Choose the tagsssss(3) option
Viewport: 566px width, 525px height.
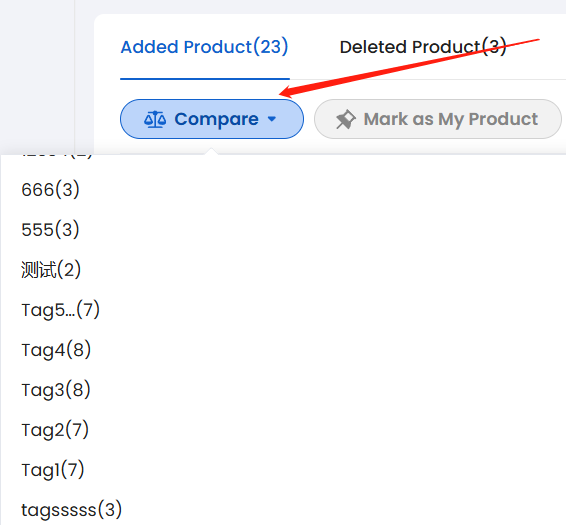pos(71,510)
